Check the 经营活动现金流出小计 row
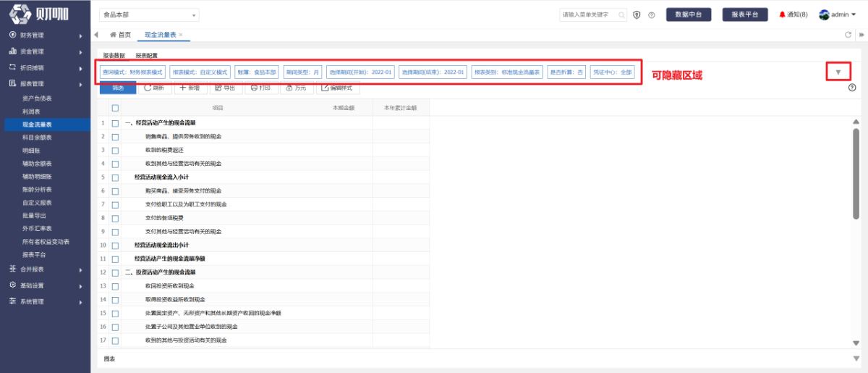This screenshot has width=868, height=373. (115, 245)
